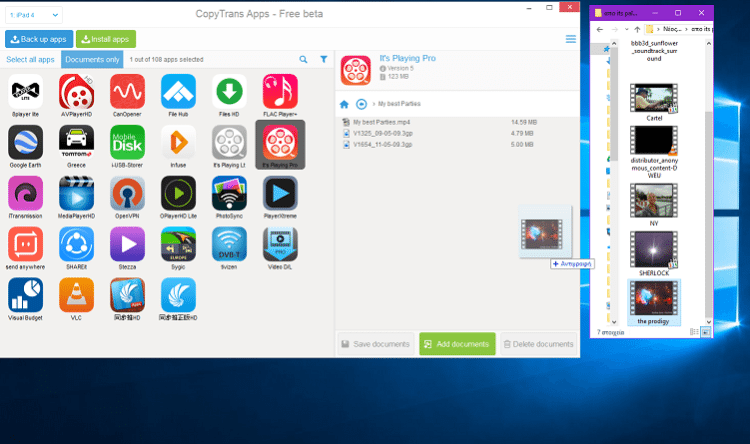Click the Delete documents button
Viewport: 750px width, 444px height.
coord(539,344)
